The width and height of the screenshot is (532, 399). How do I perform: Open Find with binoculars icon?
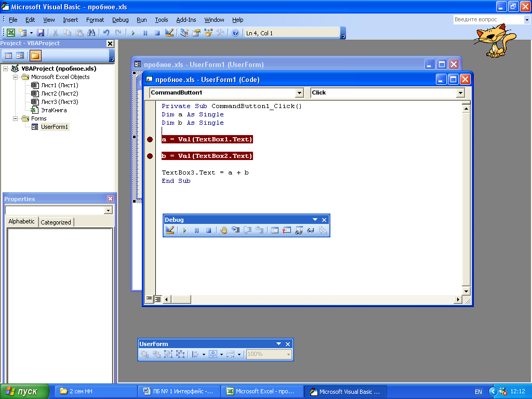point(91,33)
